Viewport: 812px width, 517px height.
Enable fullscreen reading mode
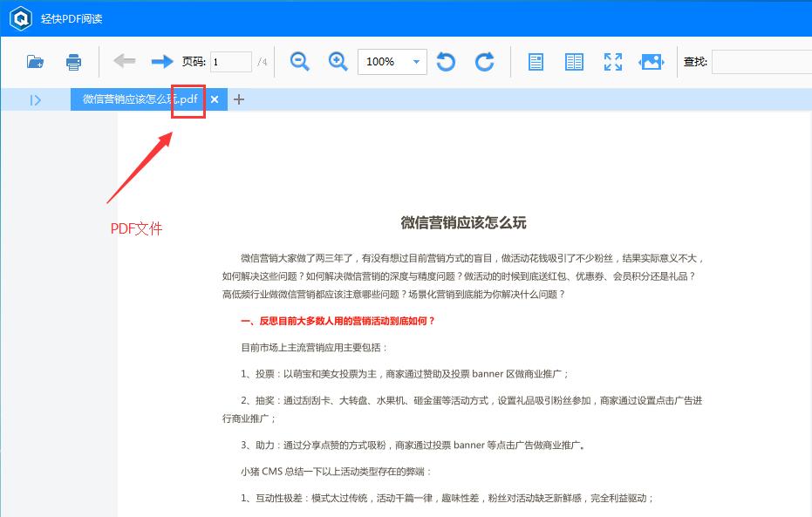pyautogui.click(x=612, y=62)
